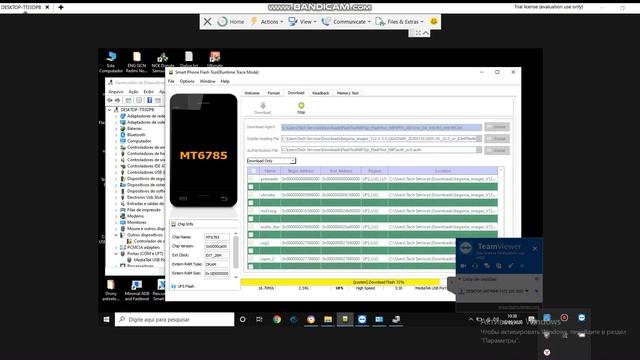
Task: Click the headset audio icon in TeamViewer panel
Action: (x=475, y=266)
